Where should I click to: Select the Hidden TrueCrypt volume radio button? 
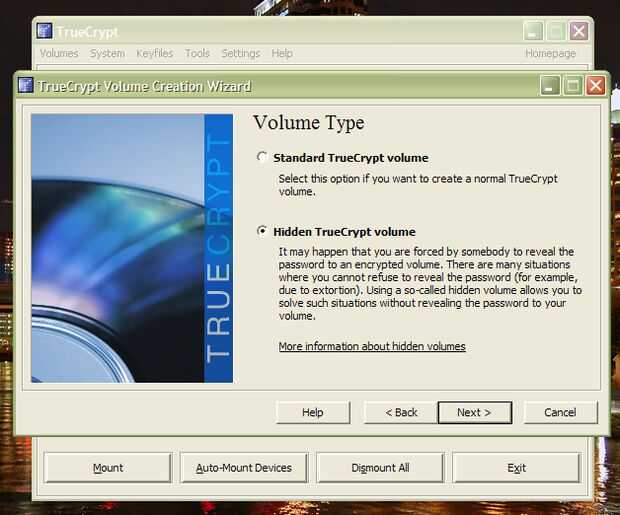coord(262,231)
